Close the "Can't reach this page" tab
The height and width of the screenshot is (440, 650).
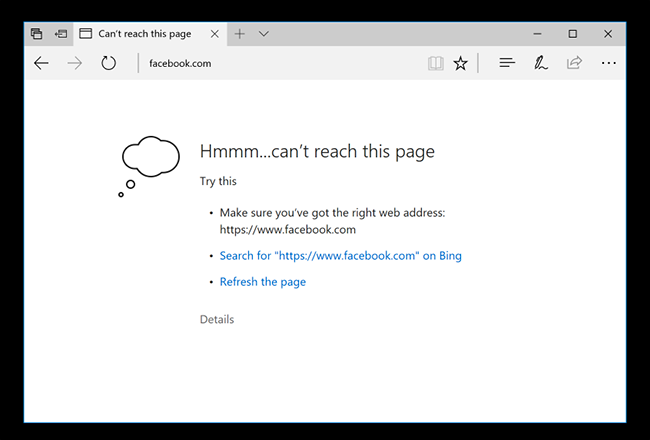215,34
